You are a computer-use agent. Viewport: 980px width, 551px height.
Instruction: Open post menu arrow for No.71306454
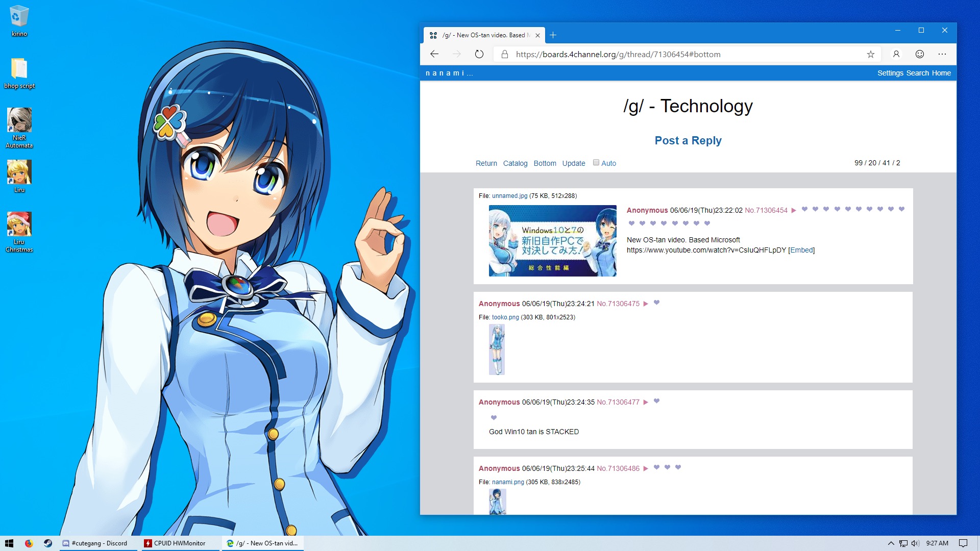pyautogui.click(x=794, y=211)
